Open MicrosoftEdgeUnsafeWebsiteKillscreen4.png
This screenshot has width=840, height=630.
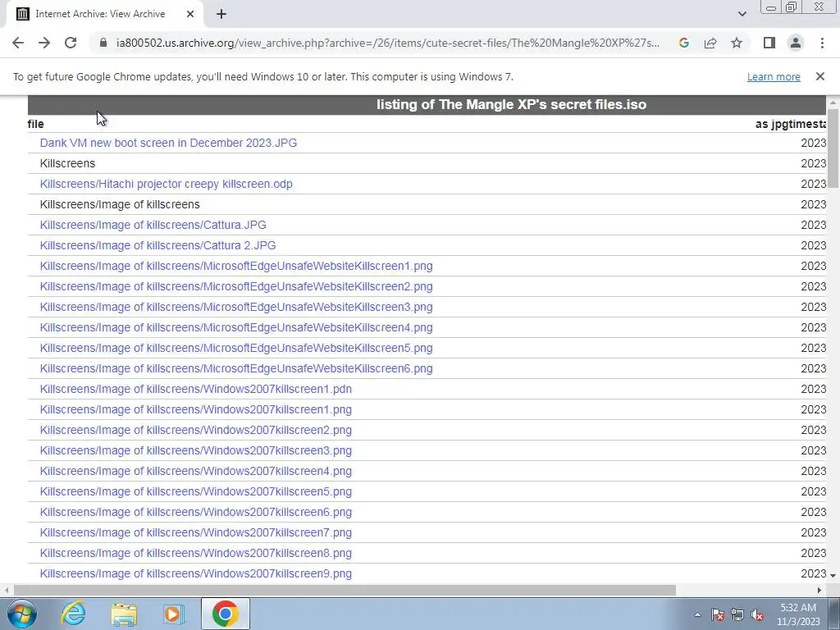pyautogui.click(x=236, y=327)
